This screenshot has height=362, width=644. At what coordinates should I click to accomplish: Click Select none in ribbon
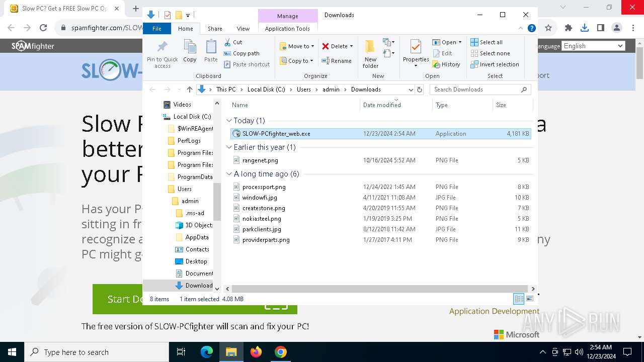(x=490, y=53)
